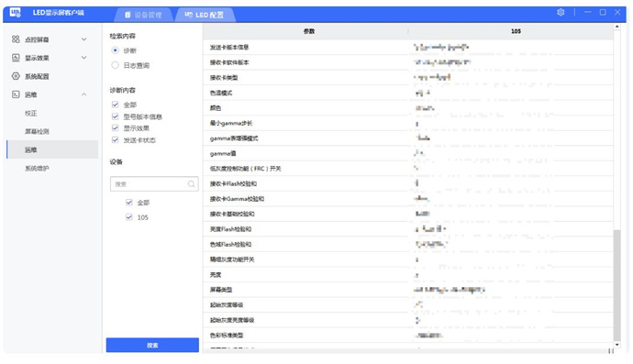The width and height of the screenshot is (633, 364).
Task: Select the 最小gamma步长 row
Action: [x=408, y=123]
